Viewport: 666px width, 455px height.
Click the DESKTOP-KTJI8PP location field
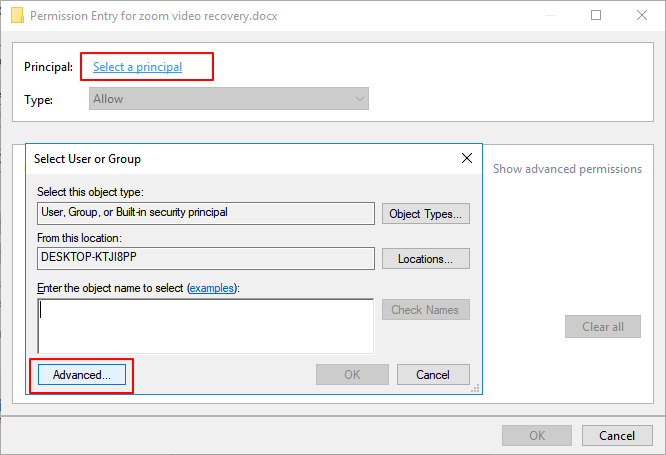[x=205, y=257]
